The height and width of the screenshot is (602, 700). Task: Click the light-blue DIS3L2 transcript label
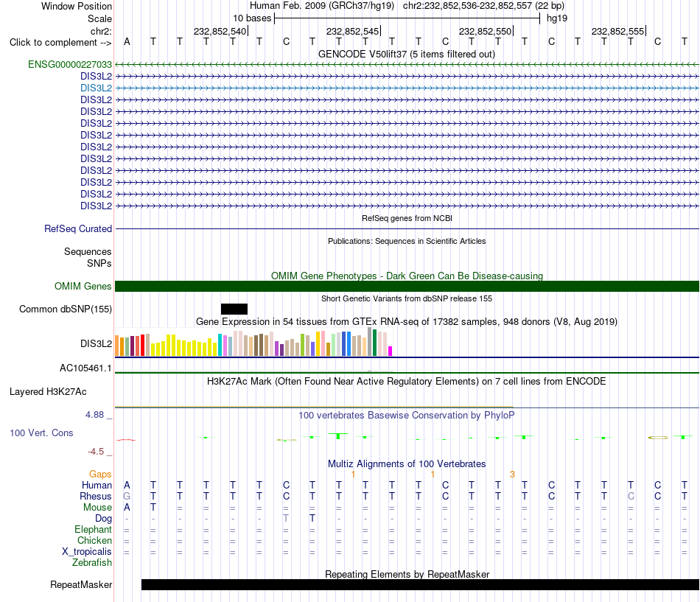96,88
